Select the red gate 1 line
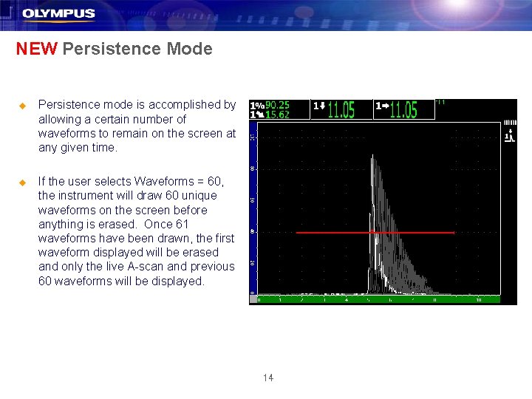This screenshot has width=532, height=399. click(x=375, y=233)
